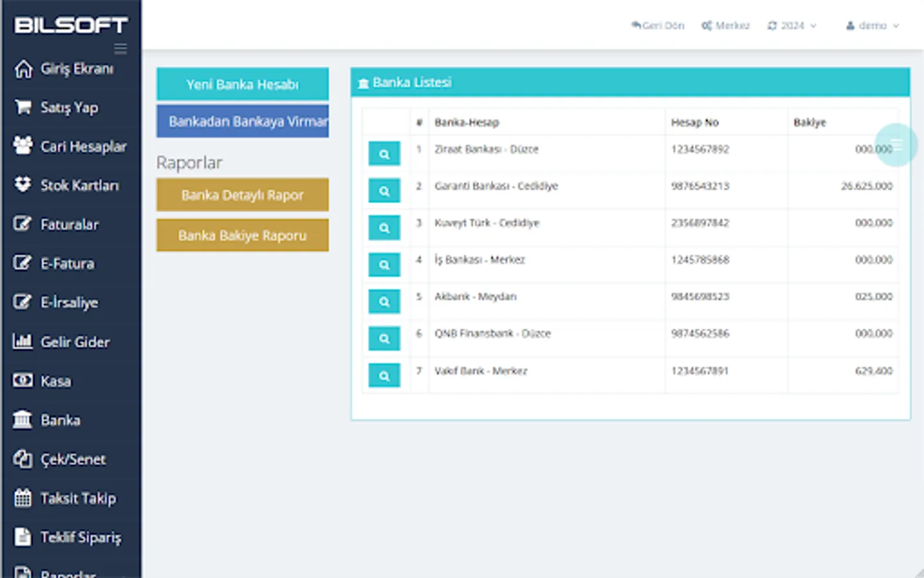
Task: Open the Teklif Sipariş menu entry
Action: point(81,538)
